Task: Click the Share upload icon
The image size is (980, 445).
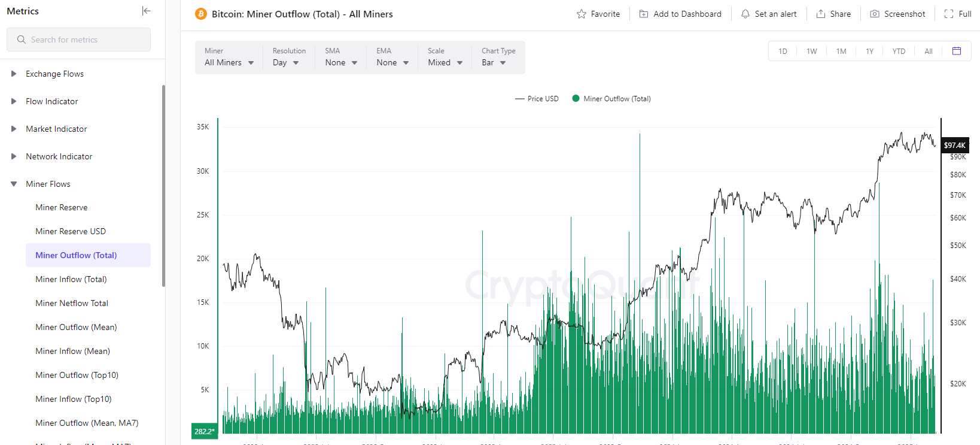Action: pyautogui.click(x=821, y=14)
